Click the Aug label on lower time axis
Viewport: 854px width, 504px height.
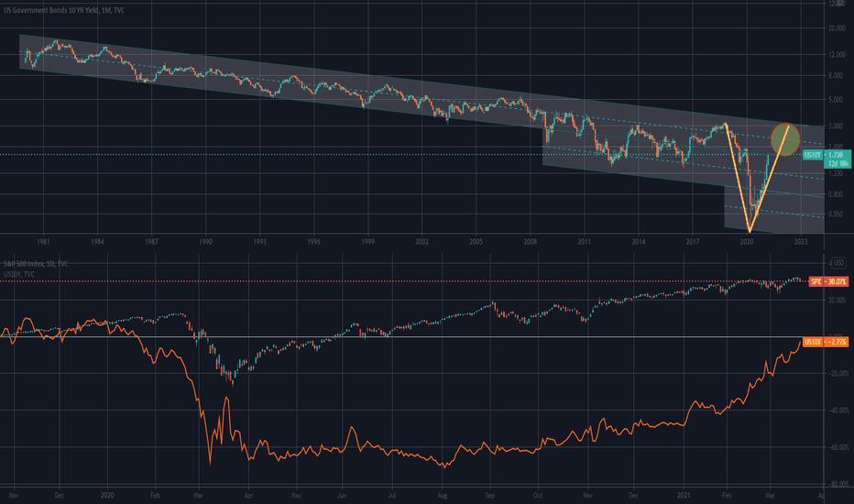pos(443,496)
